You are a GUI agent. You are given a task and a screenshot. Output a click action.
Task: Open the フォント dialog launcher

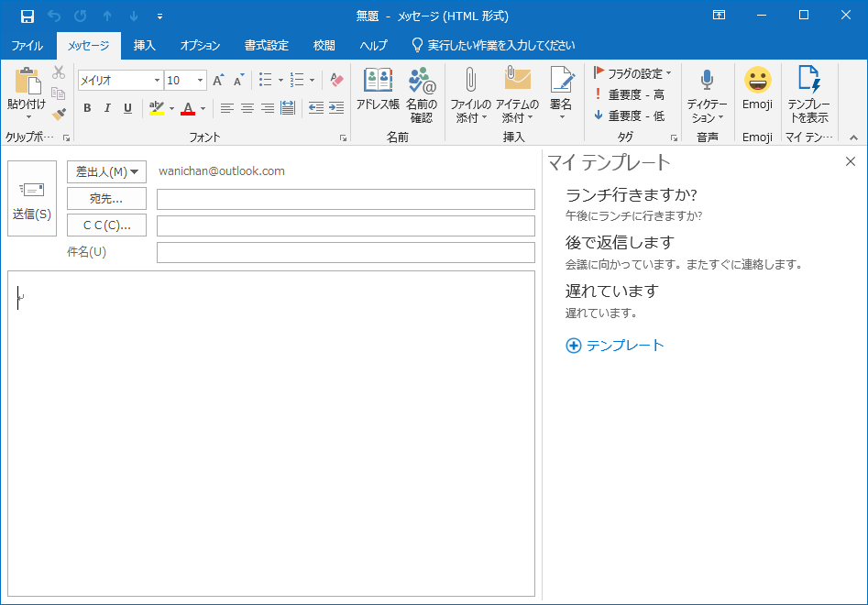tap(343, 137)
